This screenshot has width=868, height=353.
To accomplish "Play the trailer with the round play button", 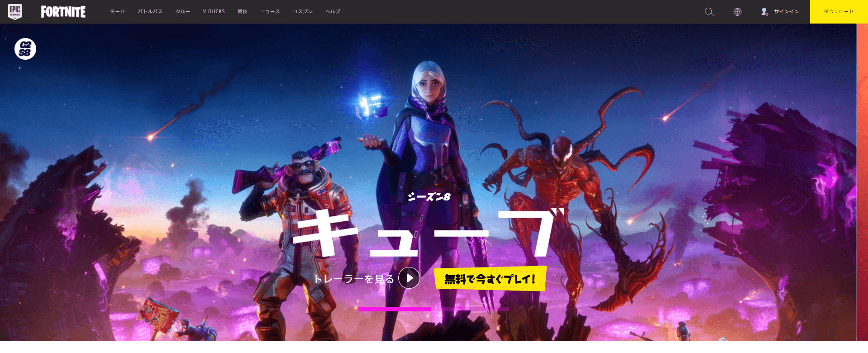I will (409, 278).
